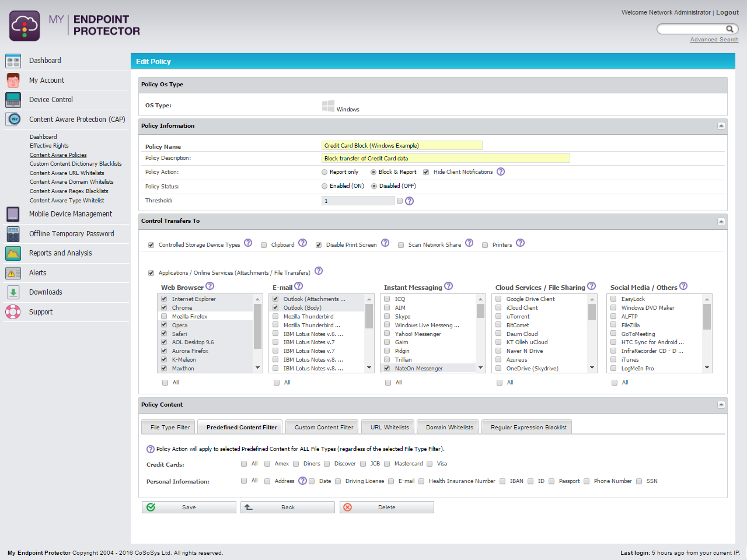Screen dimensions: 747x560
Task: Click Web Browser list scroll up arrow
Action: [x=257, y=299]
